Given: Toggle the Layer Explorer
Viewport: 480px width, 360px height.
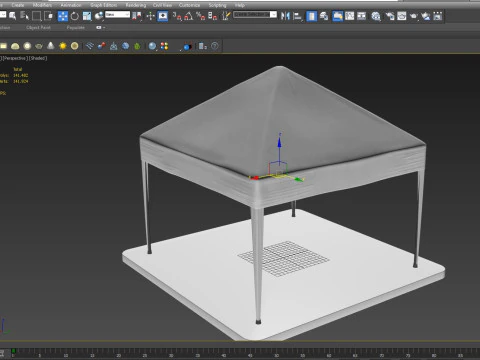Looking at the screenshot, I should [x=324, y=16].
